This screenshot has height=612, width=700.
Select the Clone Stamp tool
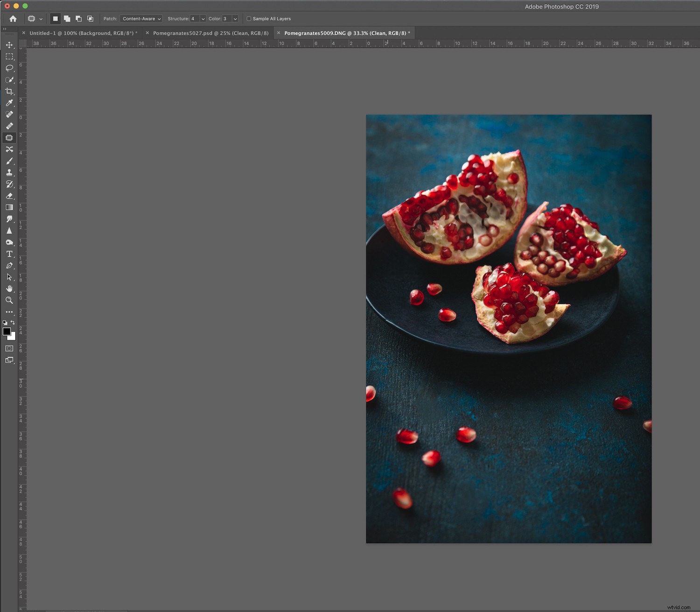[x=9, y=171]
